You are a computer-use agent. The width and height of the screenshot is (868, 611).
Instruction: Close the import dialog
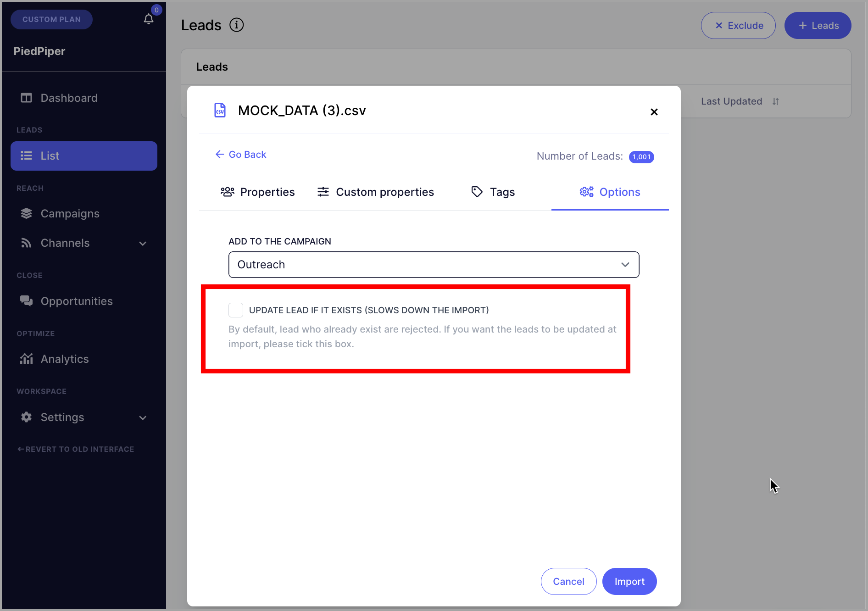654,112
